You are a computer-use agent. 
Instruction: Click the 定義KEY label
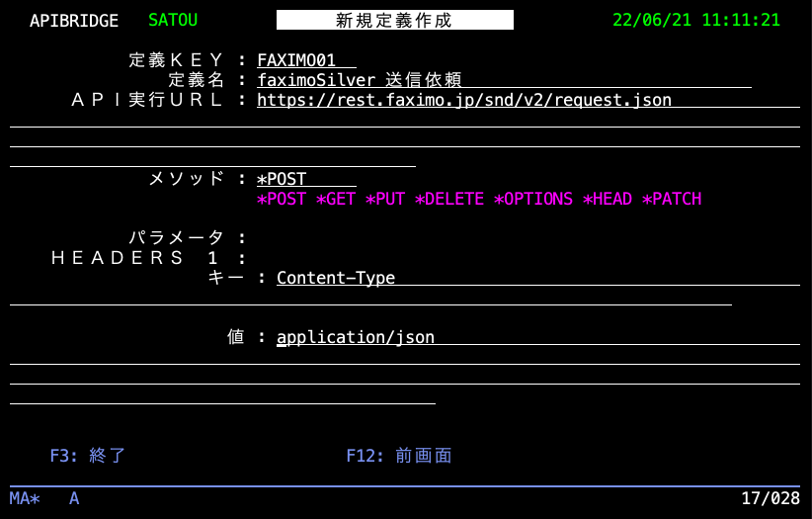(176, 60)
